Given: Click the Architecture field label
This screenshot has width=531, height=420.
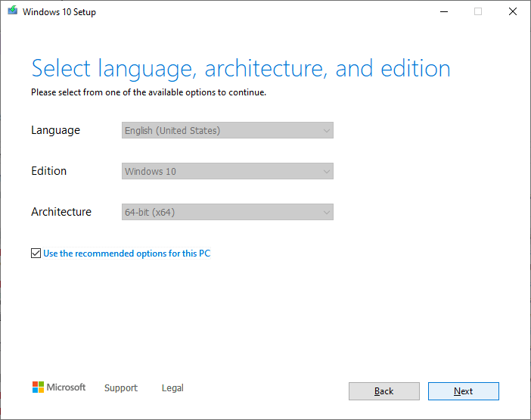Looking at the screenshot, I should 61,212.
